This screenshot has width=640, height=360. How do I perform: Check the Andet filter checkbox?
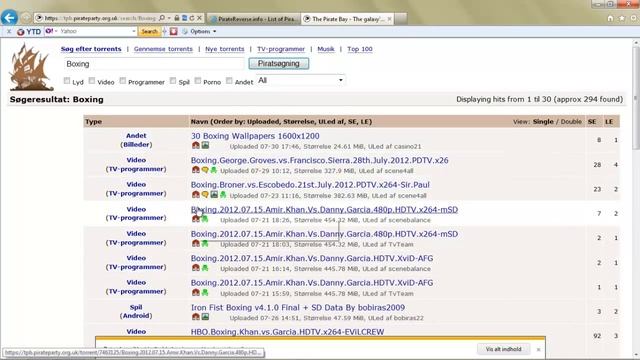point(229,81)
